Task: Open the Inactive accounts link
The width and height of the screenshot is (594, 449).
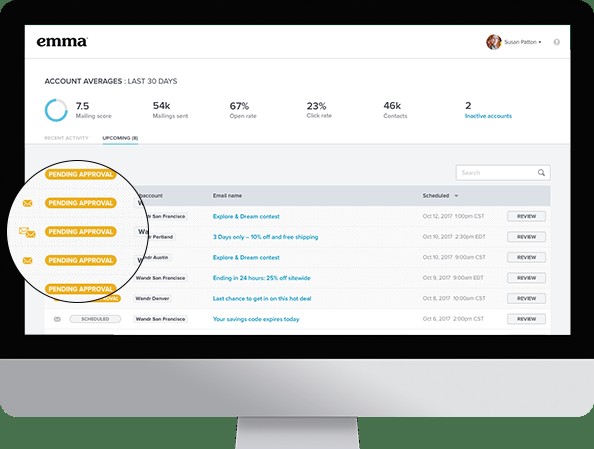Action: (x=488, y=116)
